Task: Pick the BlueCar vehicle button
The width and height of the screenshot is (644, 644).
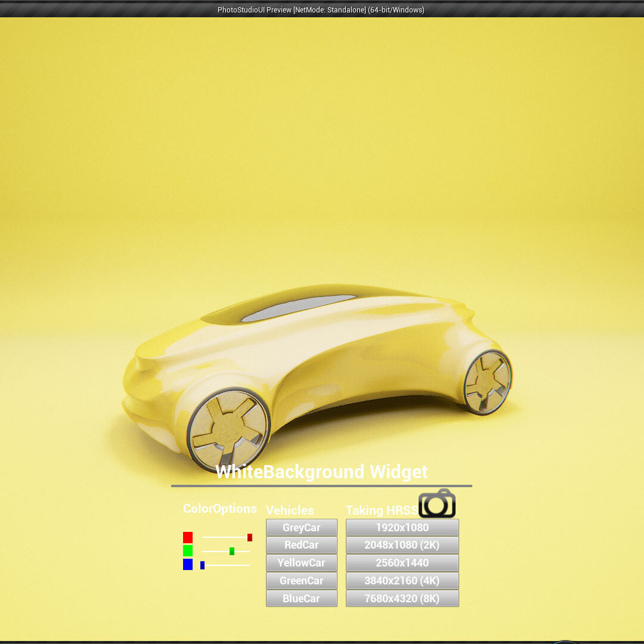Action: [302, 599]
